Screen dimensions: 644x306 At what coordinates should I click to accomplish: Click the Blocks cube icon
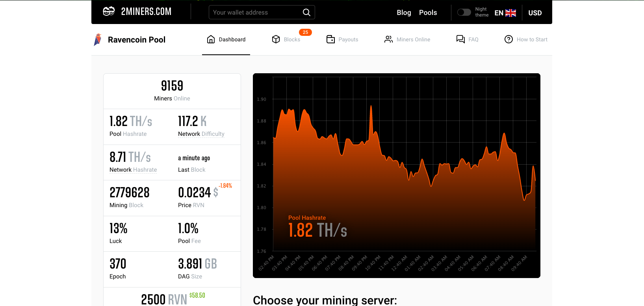pyautogui.click(x=276, y=39)
